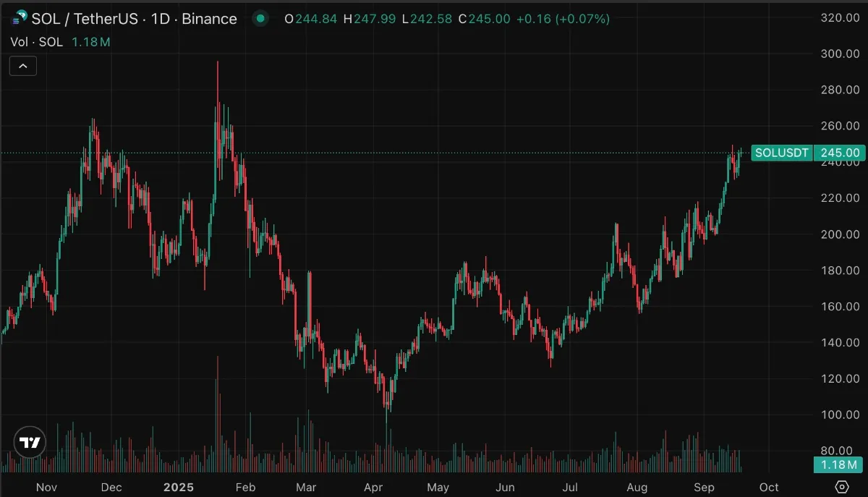This screenshot has height=497, width=868.
Task: Click the 100.00 price axis label
Action: (839, 415)
